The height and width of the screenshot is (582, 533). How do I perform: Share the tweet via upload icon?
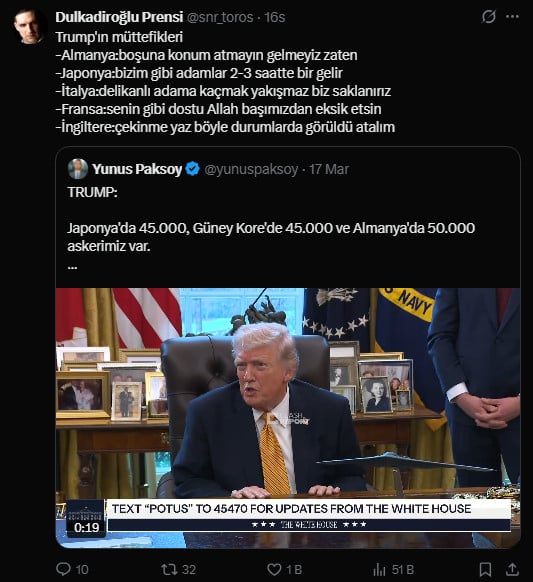tap(512, 569)
